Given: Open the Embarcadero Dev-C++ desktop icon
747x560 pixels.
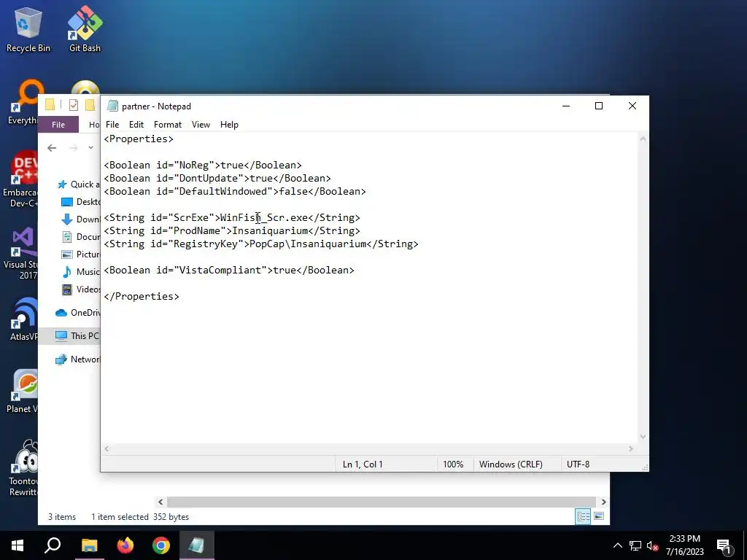Looking at the screenshot, I should point(20,179).
